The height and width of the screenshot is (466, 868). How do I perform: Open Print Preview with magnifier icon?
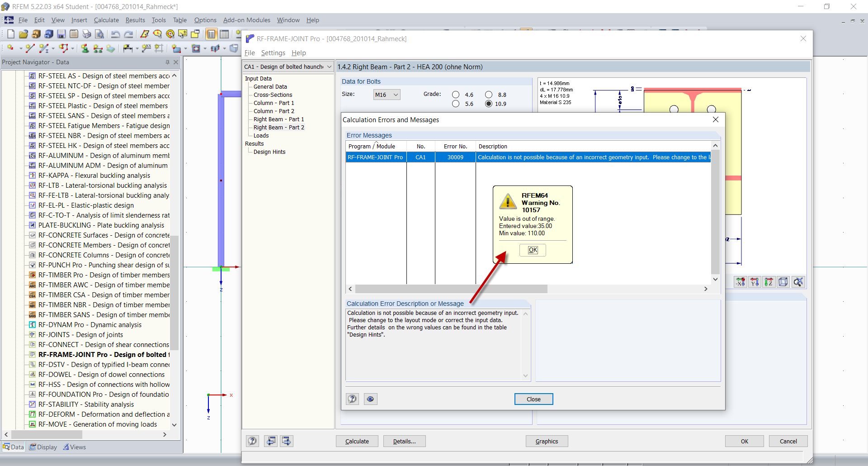click(x=99, y=34)
